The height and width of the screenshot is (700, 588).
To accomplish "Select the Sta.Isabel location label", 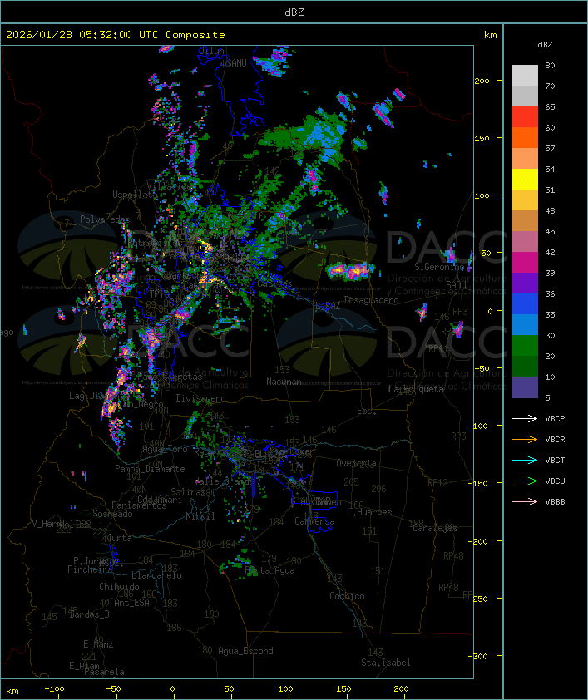I will point(386,663).
